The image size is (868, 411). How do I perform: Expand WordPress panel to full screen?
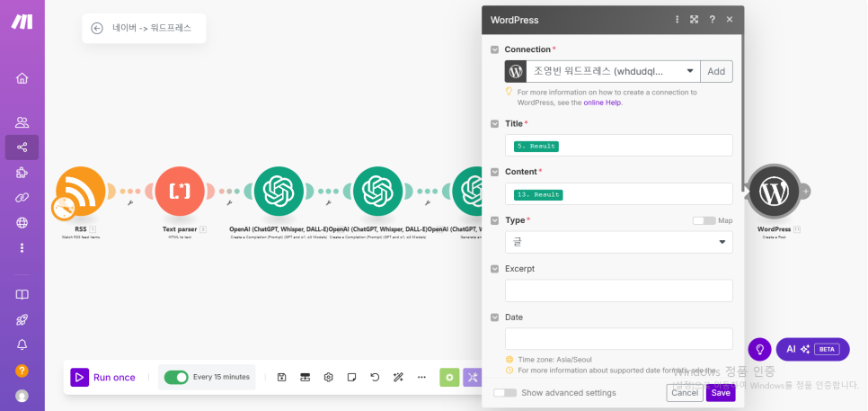click(x=695, y=20)
